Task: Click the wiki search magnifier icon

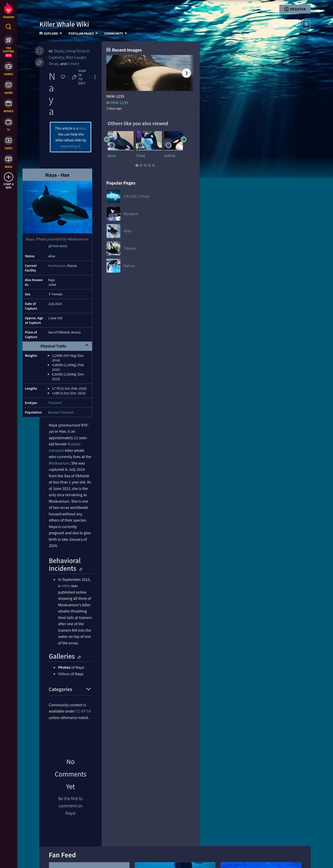Action: coord(290,24)
